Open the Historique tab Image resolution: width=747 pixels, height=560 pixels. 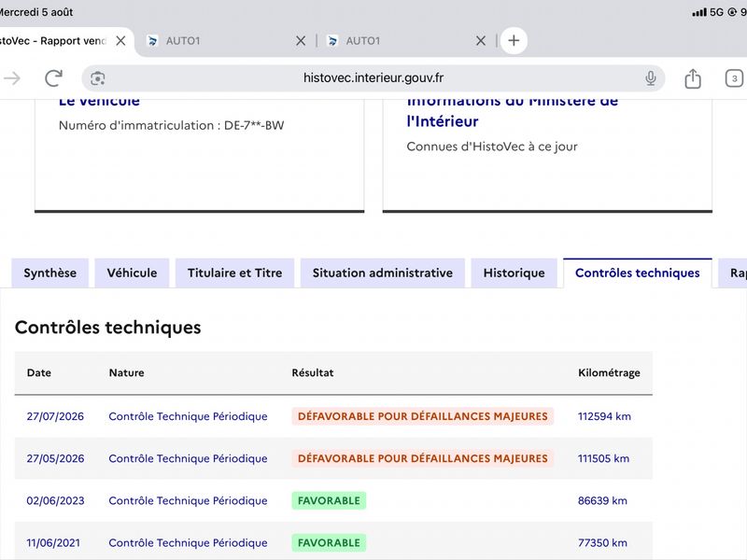click(x=514, y=273)
